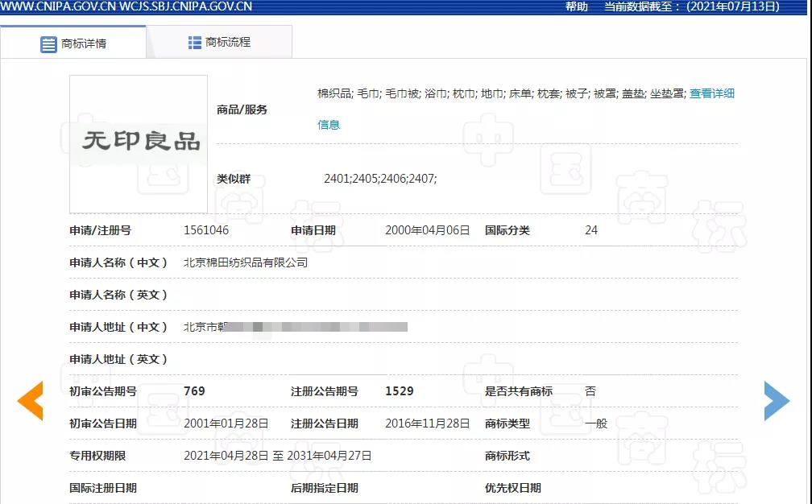Click the 商标流程 tab grid icon
The height and width of the screenshot is (504, 812).
coord(195,43)
